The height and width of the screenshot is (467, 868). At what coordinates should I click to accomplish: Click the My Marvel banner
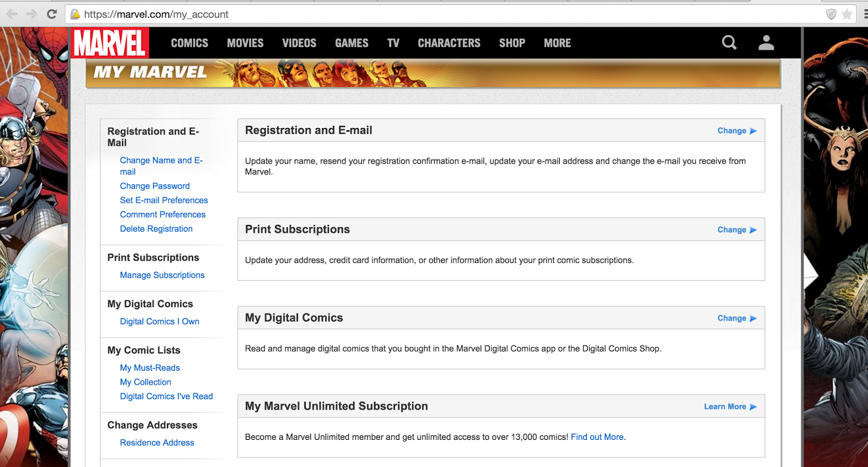(x=433, y=73)
